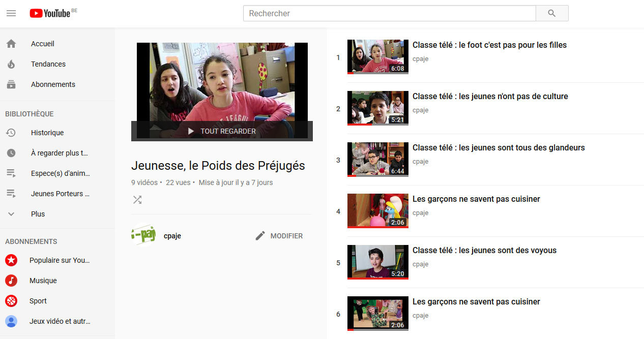Click the playlist icon beside Espece(s) d'anim…
644x339 pixels.
11,173
